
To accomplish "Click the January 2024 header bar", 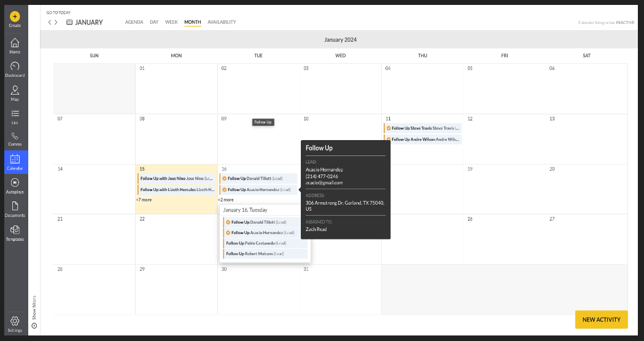I will tap(340, 39).
